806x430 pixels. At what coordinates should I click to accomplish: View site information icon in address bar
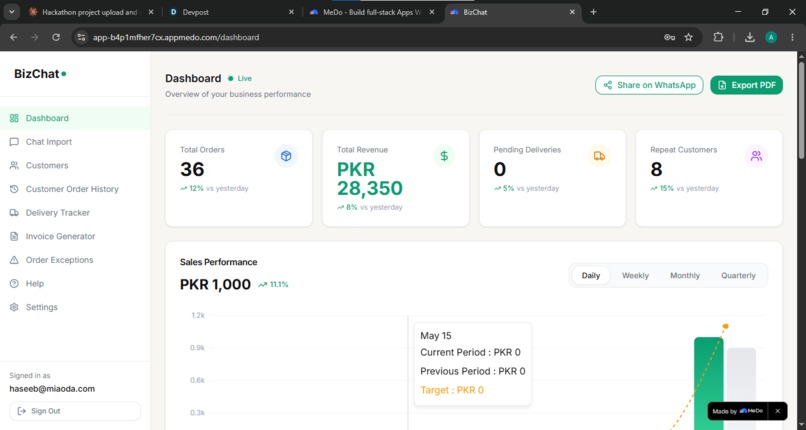point(81,37)
